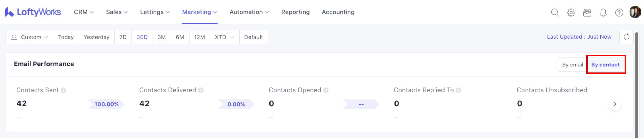The width and height of the screenshot is (644, 138).
Task: Open the Custom date range dropdown
Action: [29, 37]
